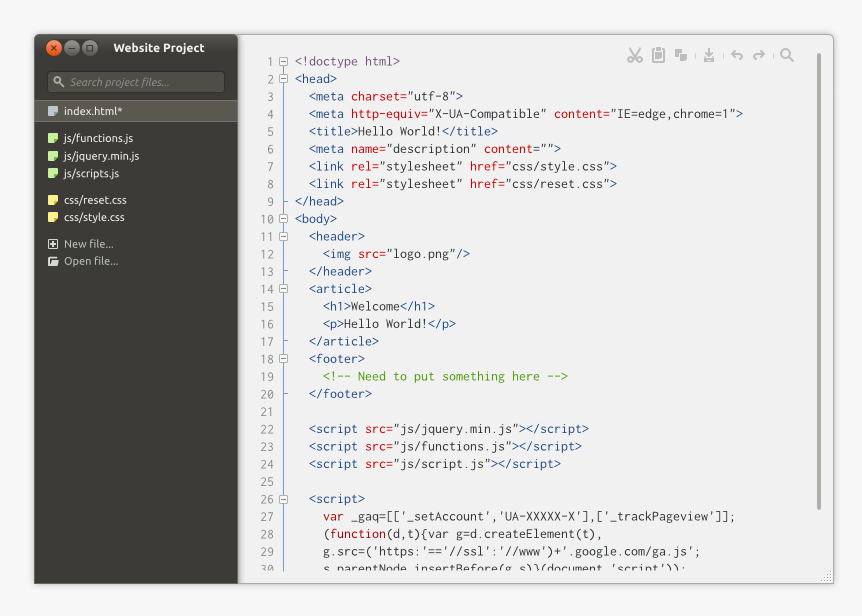862x616 pixels.
Task: Click the 'js/jquery.min.js' script tag line
Action: [449, 429]
